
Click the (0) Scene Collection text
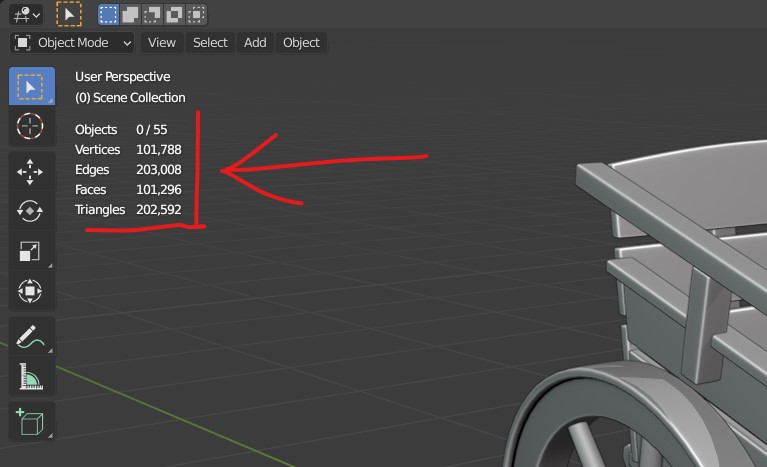pyautogui.click(x=130, y=98)
